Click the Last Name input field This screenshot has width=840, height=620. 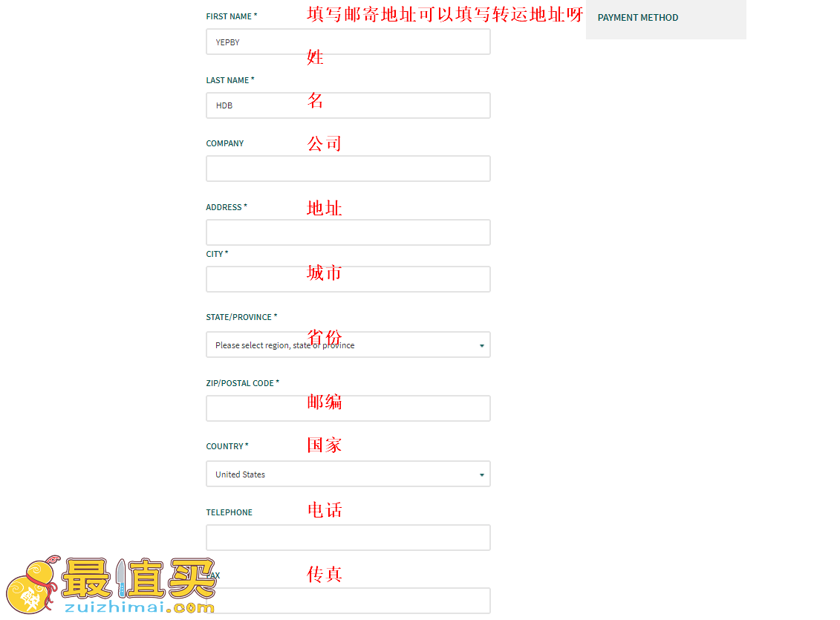click(348, 105)
